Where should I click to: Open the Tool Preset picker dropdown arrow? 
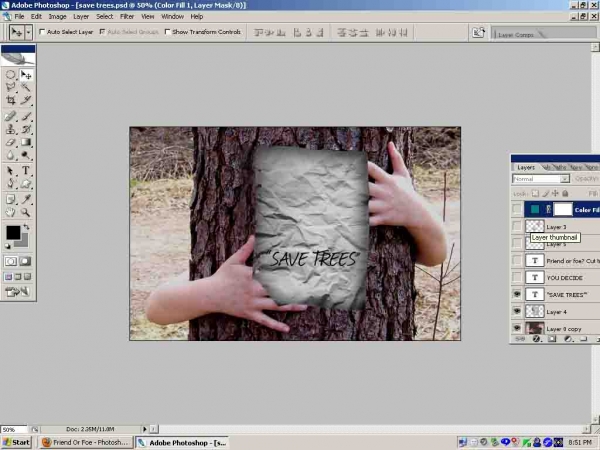28,33
